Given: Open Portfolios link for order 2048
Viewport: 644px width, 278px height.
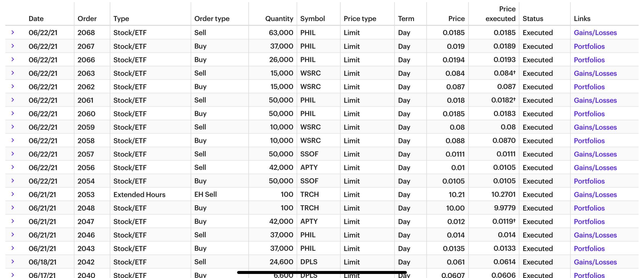Looking at the screenshot, I should (x=589, y=208).
